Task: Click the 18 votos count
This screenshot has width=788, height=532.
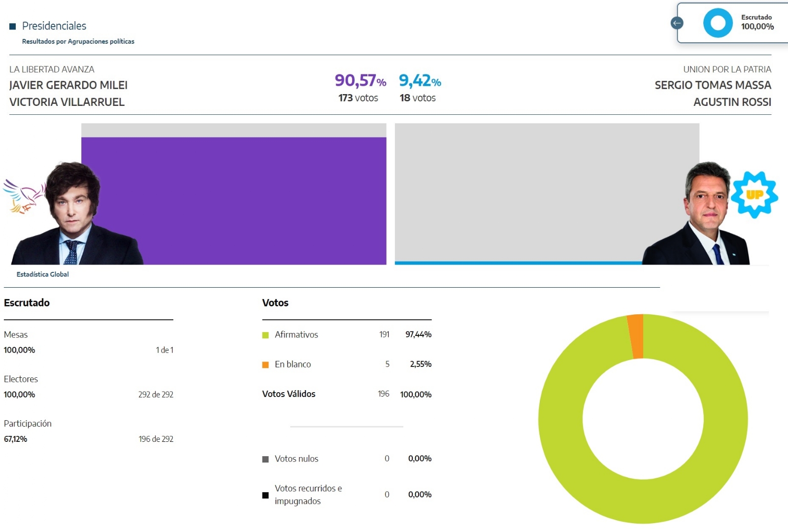Action: [x=418, y=98]
